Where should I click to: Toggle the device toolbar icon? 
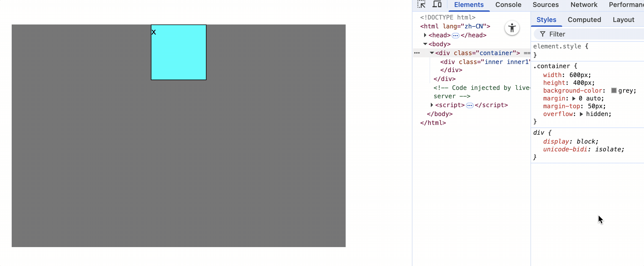(437, 4)
